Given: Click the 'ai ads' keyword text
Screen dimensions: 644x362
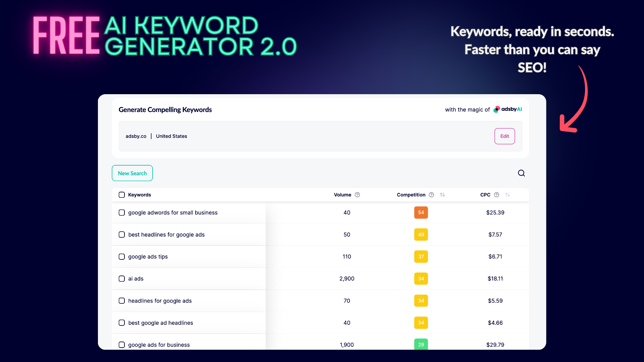Looking at the screenshot, I should (136, 279).
